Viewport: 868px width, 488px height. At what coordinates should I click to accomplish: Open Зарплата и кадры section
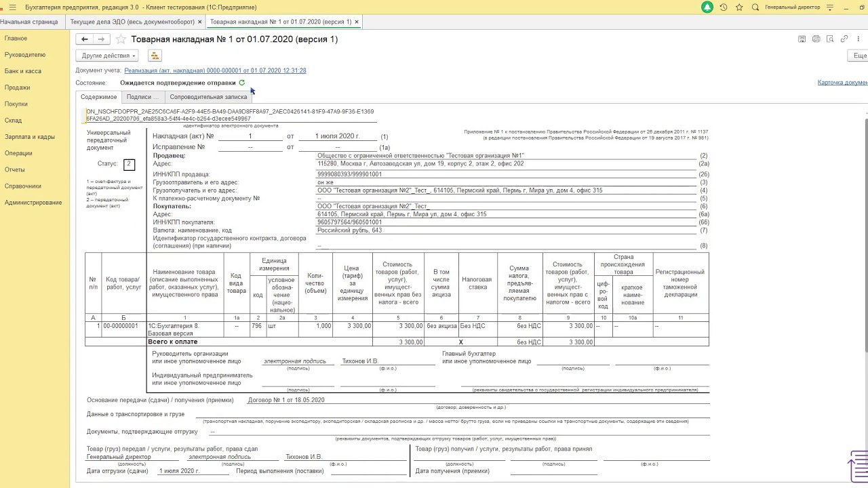click(x=30, y=136)
